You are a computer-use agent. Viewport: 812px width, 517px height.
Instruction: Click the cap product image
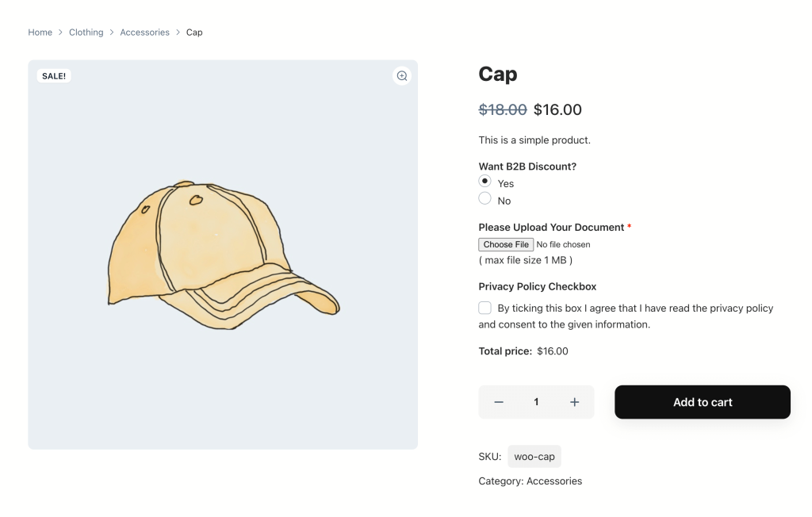[x=223, y=255]
